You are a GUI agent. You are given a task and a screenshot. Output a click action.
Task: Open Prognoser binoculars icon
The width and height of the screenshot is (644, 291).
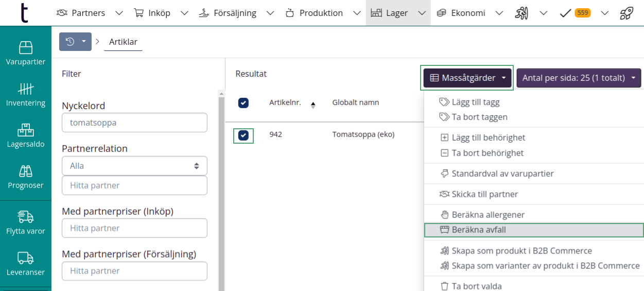pos(26,177)
